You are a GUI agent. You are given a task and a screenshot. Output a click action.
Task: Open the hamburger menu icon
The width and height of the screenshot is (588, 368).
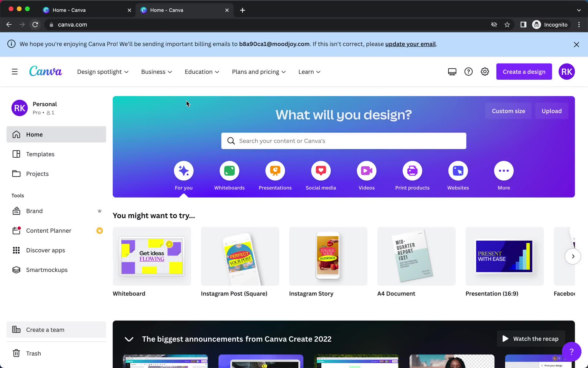coord(15,72)
